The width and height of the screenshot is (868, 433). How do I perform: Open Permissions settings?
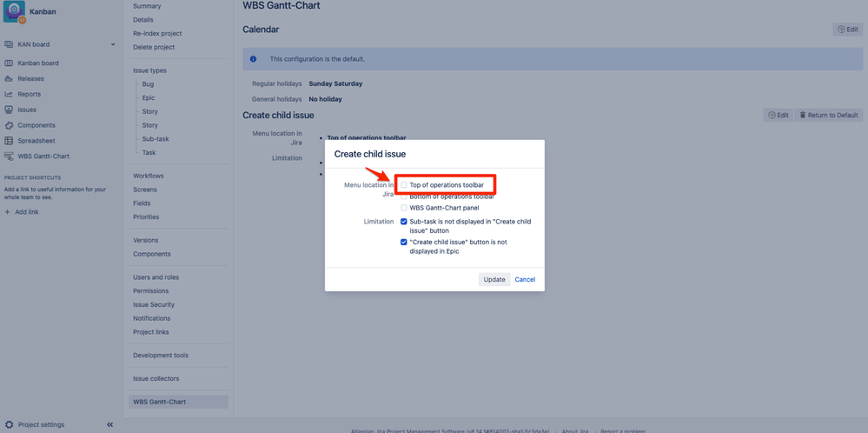(x=150, y=290)
